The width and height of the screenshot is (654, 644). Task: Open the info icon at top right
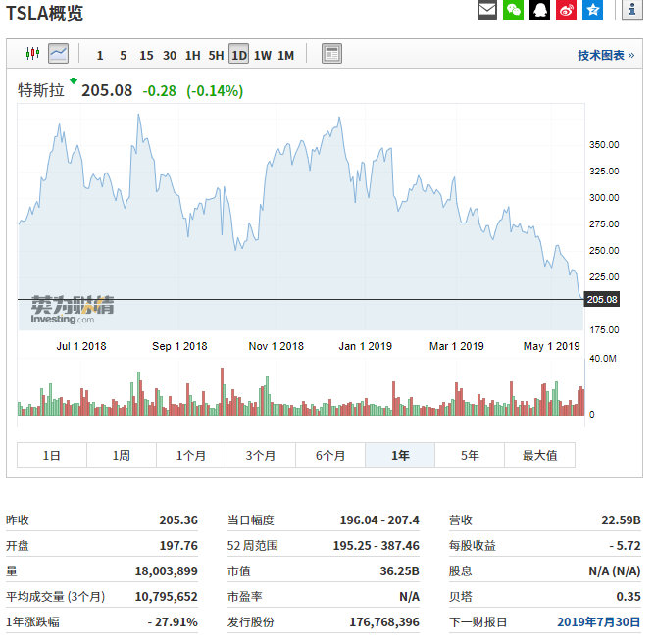pyautogui.click(x=632, y=9)
